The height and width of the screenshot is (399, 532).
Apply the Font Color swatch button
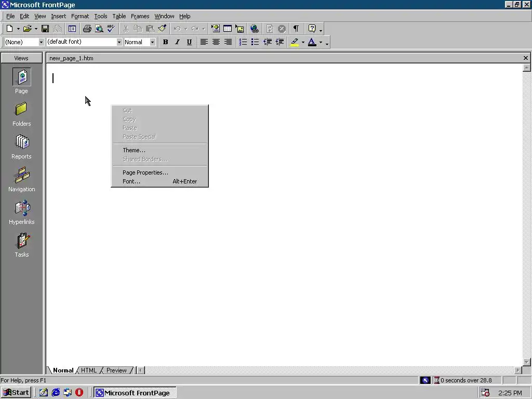point(312,42)
